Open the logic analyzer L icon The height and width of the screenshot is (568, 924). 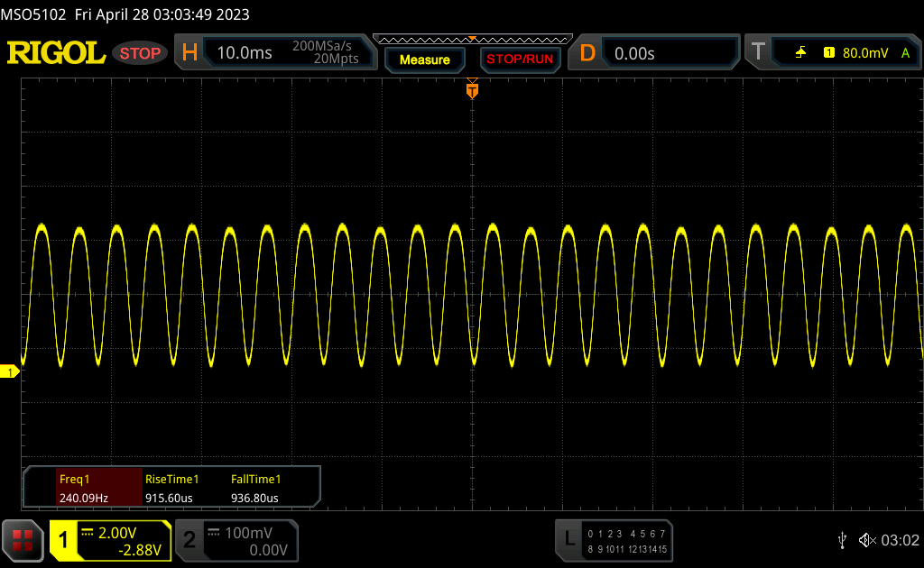coord(569,538)
